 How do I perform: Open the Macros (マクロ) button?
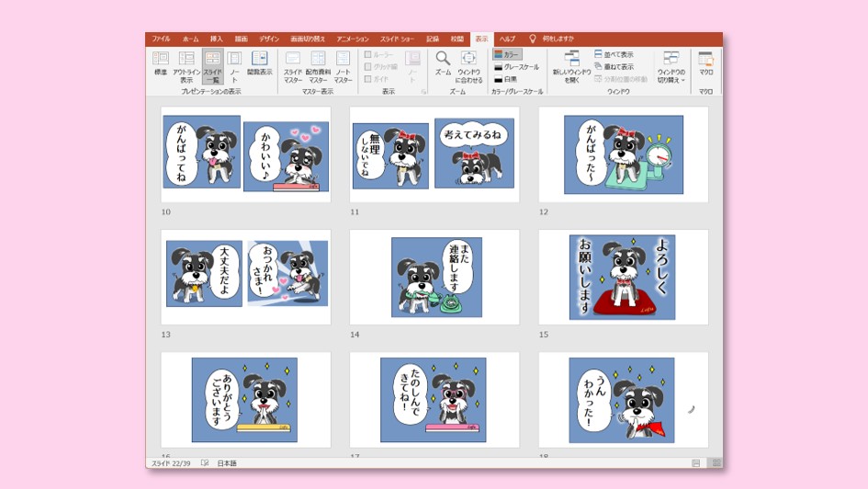tap(705, 63)
